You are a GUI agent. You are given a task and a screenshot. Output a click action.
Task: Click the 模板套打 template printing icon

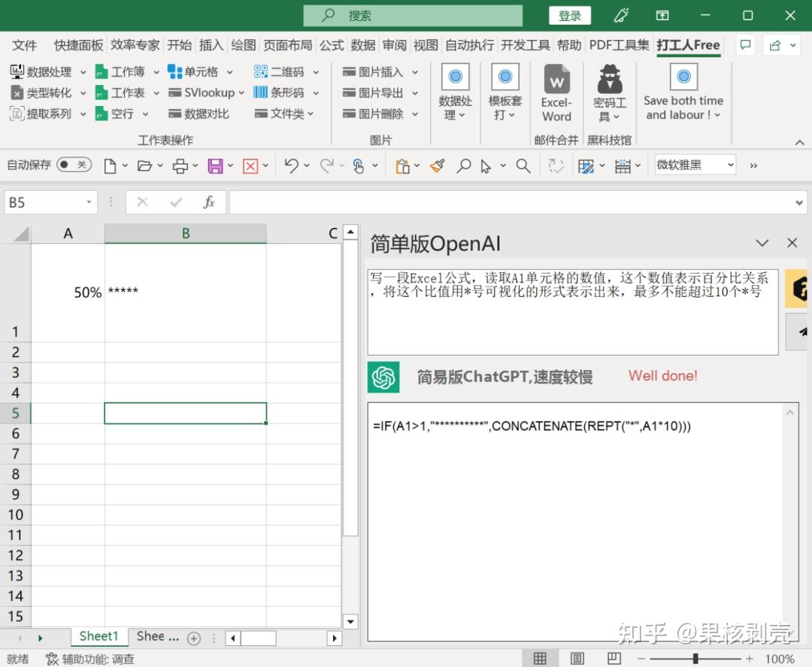(505, 77)
